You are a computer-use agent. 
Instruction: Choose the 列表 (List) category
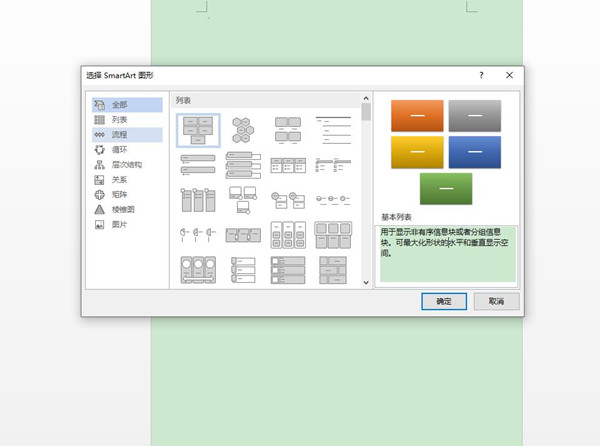[x=120, y=119]
